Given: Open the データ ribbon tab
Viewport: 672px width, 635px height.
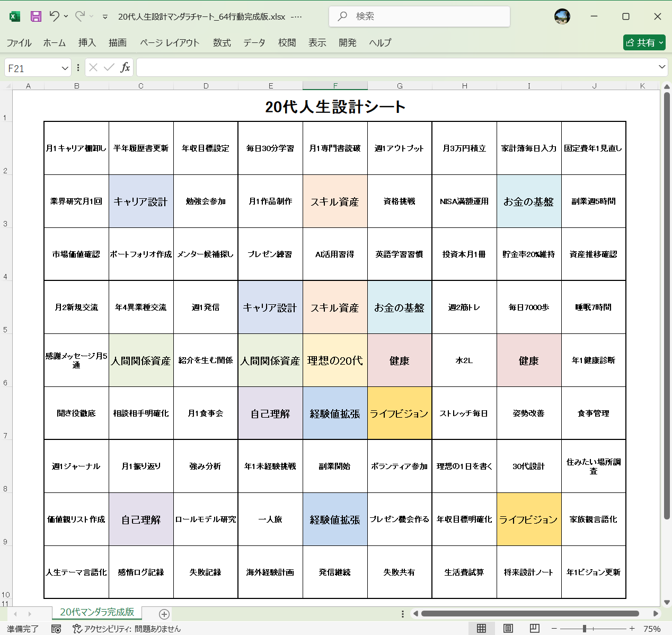Looking at the screenshot, I should pos(254,43).
